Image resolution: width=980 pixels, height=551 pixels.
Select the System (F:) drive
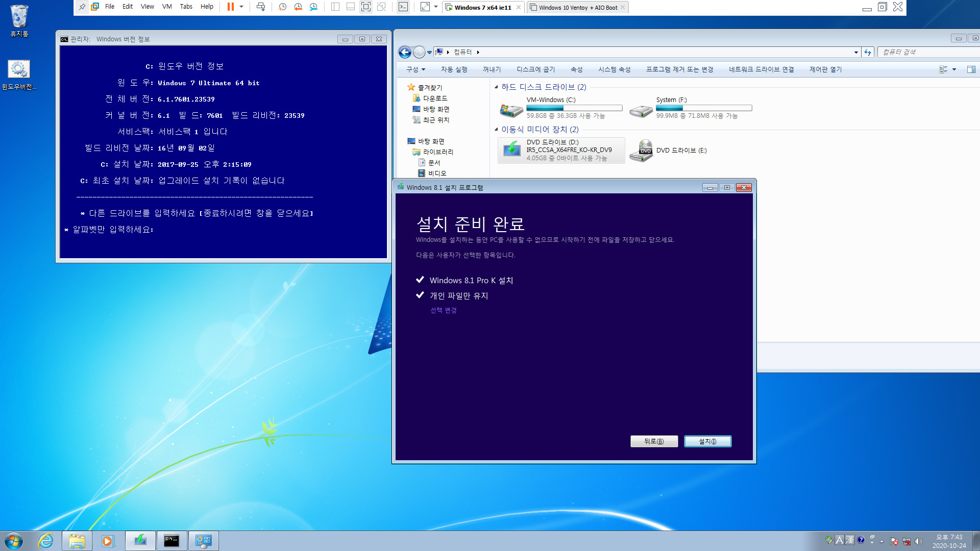coord(691,108)
